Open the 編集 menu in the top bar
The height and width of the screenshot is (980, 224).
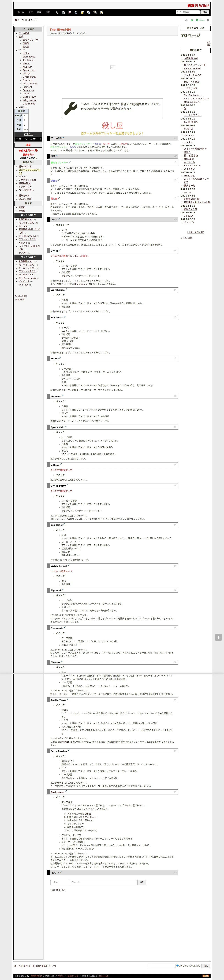tap(39, 12)
